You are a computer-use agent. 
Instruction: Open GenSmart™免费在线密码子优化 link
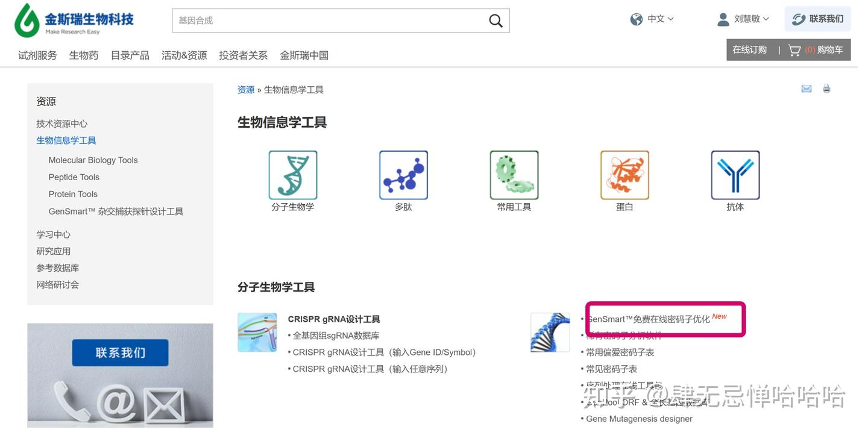(648, 319)
